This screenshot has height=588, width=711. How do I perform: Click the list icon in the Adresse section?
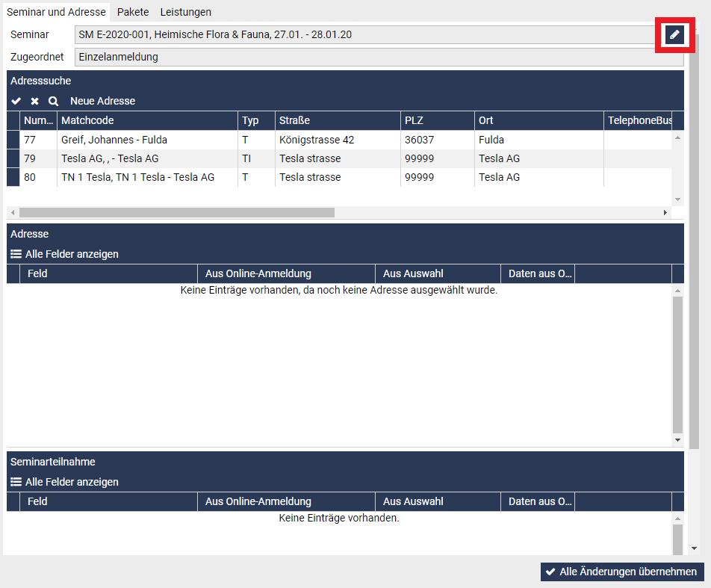click(16, 254)
